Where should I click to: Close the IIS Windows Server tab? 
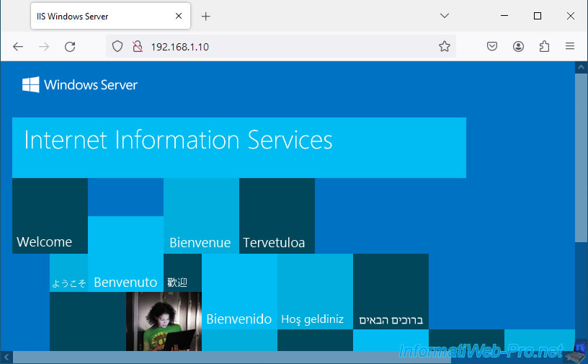(179, 16)
